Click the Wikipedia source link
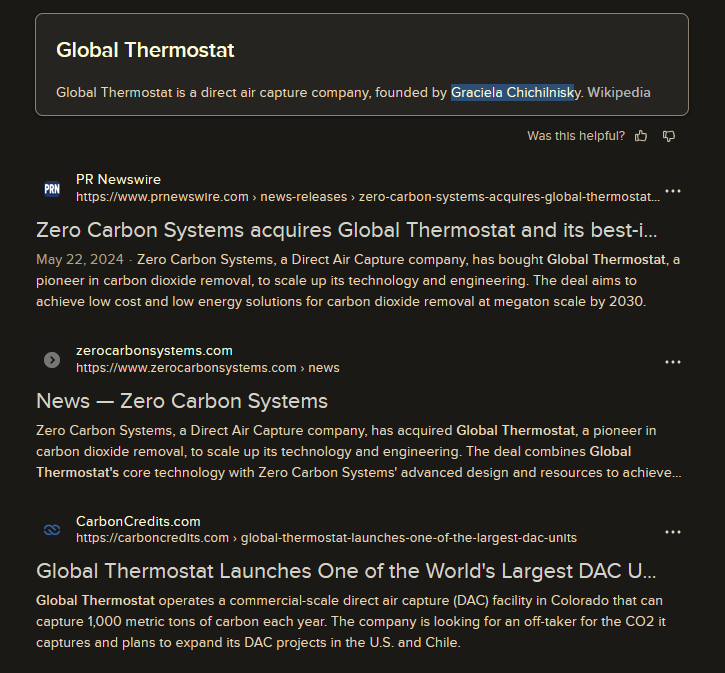Screen dimensions: 725x673 (x=619, y=92)
